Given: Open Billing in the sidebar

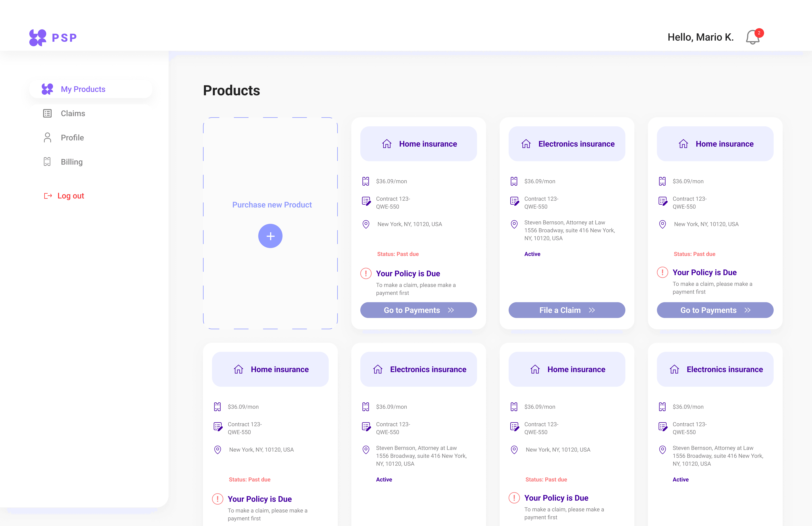Looking at the screenshot, I should click(91, 162).
